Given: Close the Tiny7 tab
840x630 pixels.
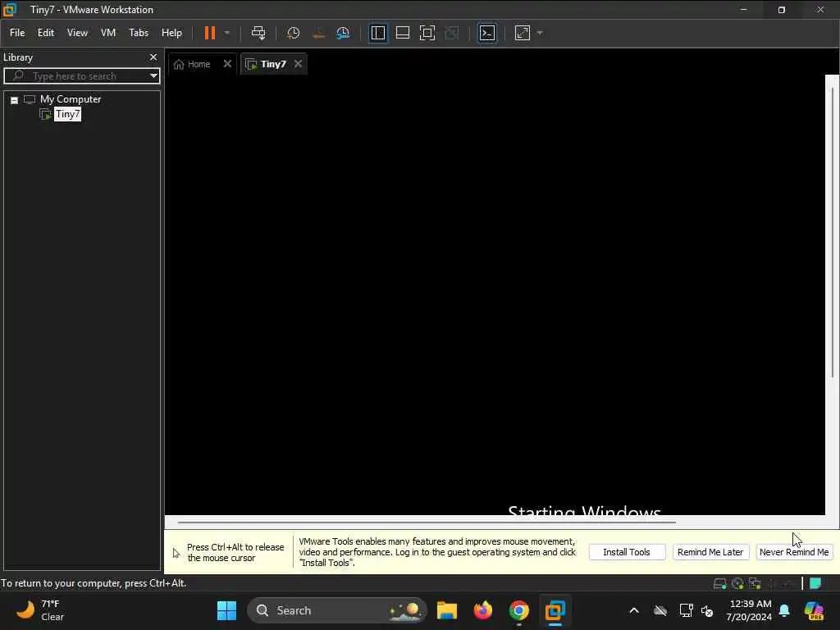Looking at the screenshot, I should [298, 64].
